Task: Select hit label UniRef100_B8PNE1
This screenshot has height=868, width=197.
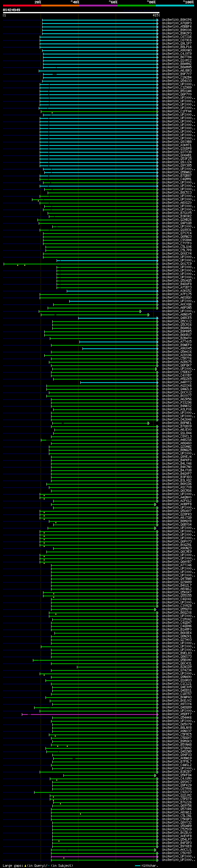Action: tap(177, 423)
